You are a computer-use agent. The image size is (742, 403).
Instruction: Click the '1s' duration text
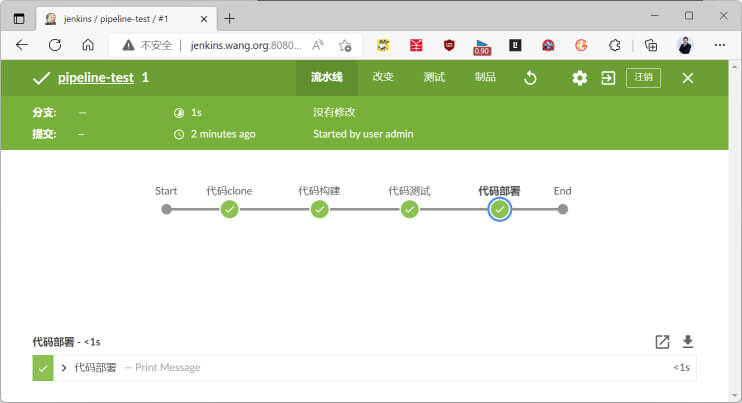(196, 112)
